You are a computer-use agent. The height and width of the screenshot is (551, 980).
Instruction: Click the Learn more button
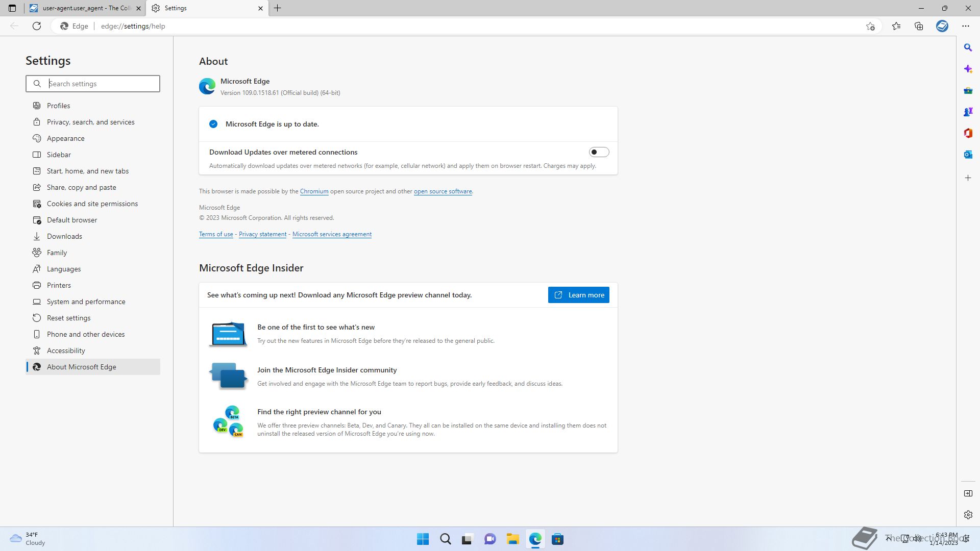point(578,295)
